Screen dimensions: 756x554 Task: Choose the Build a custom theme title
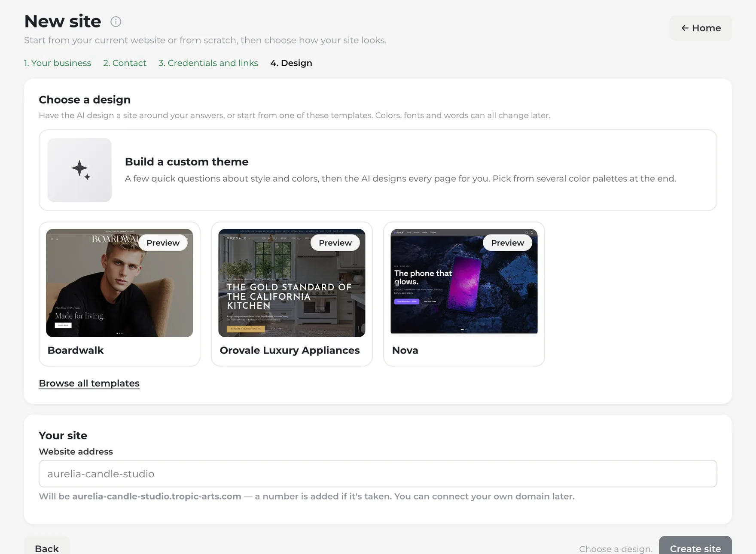(x=186, y=162)
